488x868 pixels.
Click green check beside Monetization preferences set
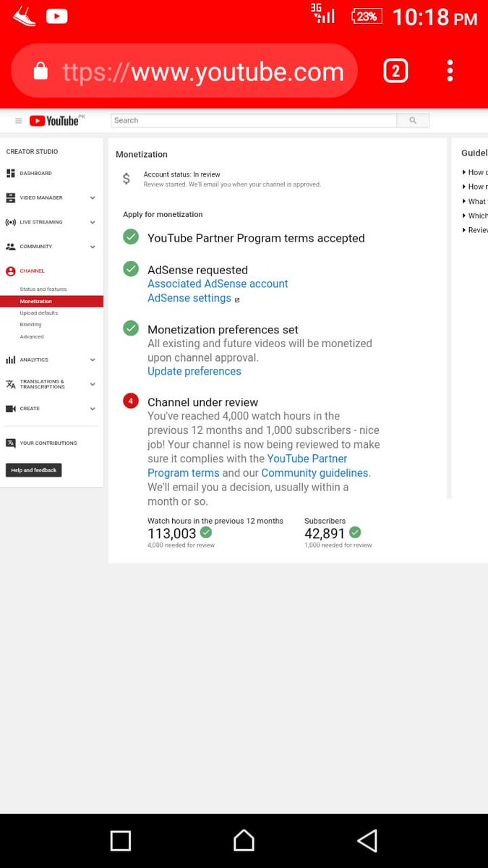tap(131, 328)
